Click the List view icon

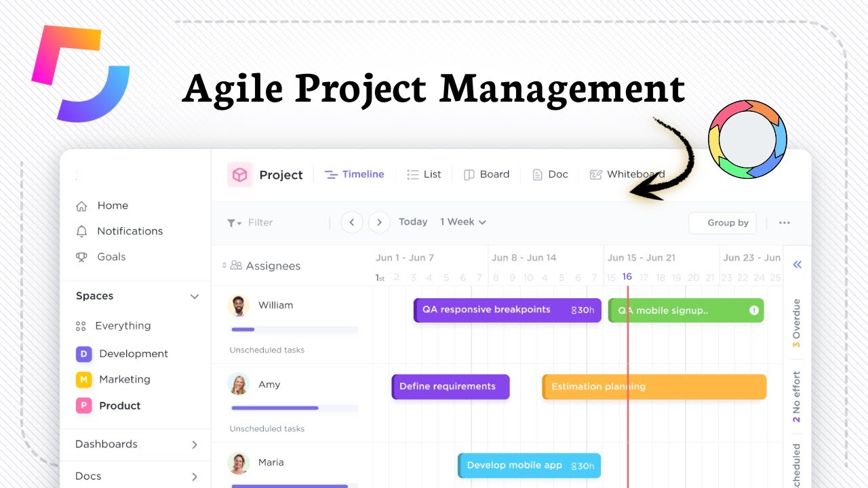412,175
